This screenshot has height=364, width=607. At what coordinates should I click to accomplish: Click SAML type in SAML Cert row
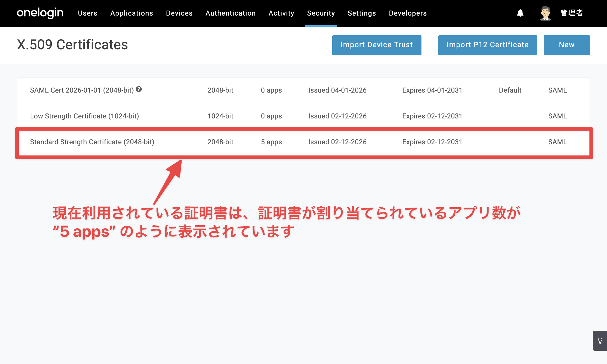coord(557,90)
